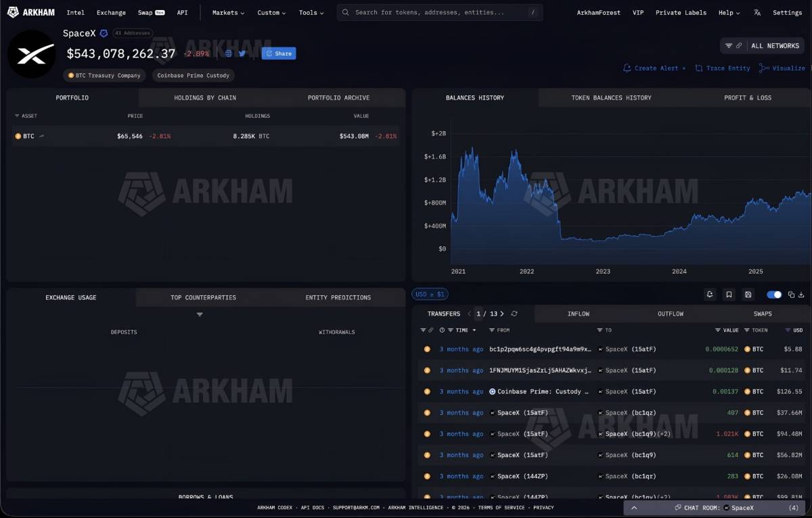The width and height of the screenshot is (812, 518).
Task: Expand the chat room chevron
Action: 634,507
